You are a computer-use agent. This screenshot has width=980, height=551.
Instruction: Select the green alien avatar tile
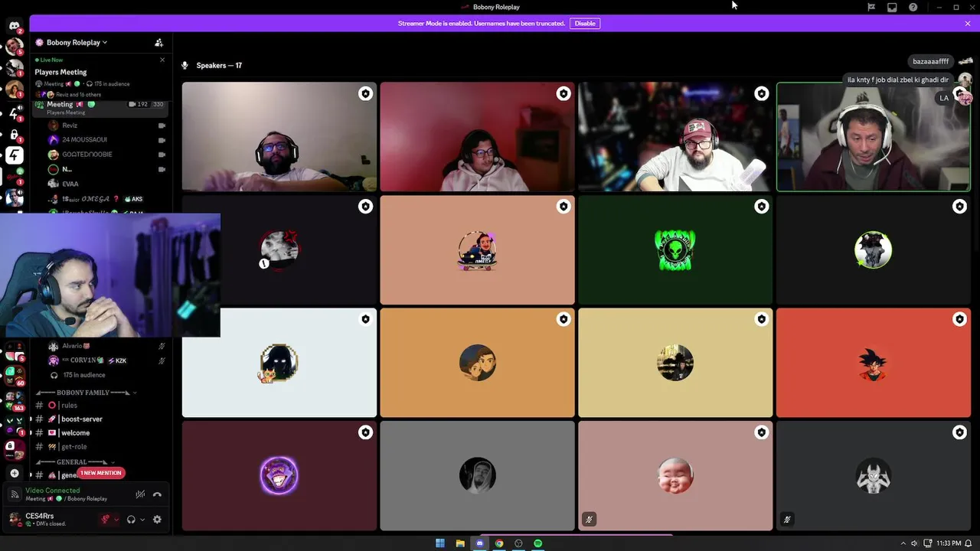point(675,249)
